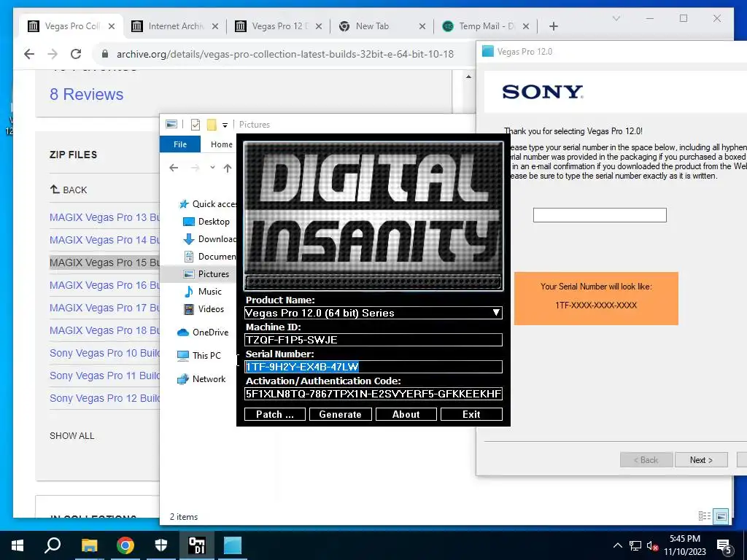Image resolution: width=747 pixels, height=560 pixels.
Task: Select the Digital Insanity app on taskbar
Action: [x=197, y=545]
